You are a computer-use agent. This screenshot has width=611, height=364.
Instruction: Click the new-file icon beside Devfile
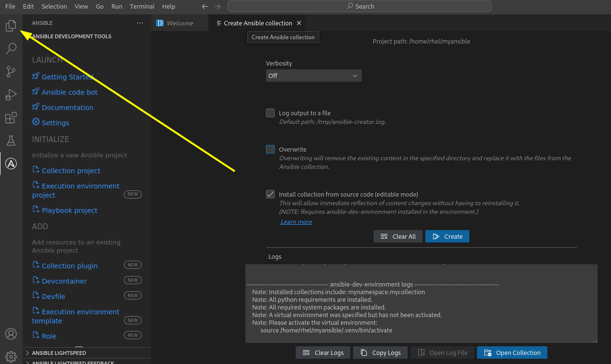point(36,296)
